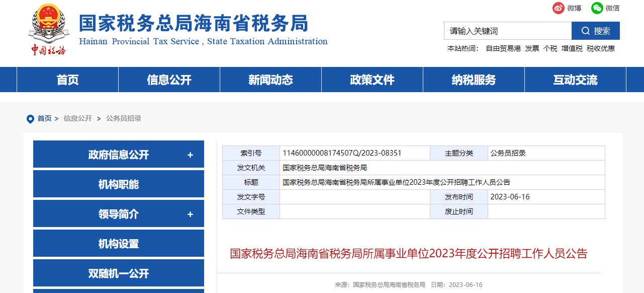This screenshot has width=644, height=293.
Task: Click the 公务员招录 topic category cell
Action: click(546, 153)
